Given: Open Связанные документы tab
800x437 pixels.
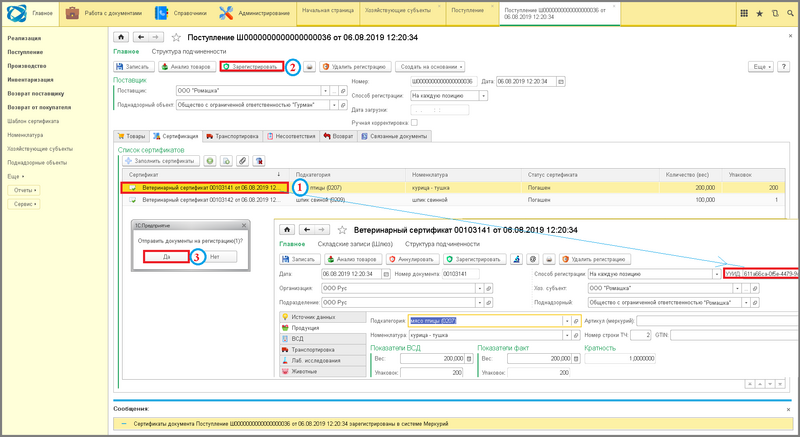Looking at the screenshot, I should pos(394,136).
